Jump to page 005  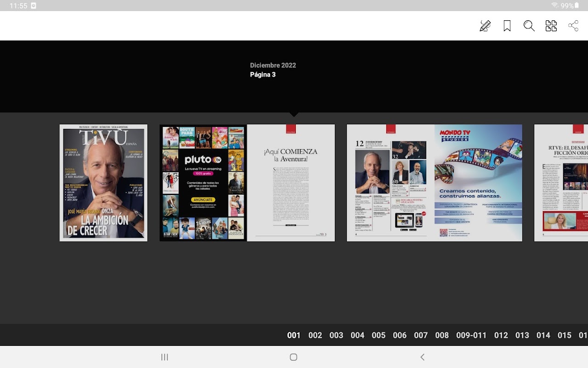[379, 335]
